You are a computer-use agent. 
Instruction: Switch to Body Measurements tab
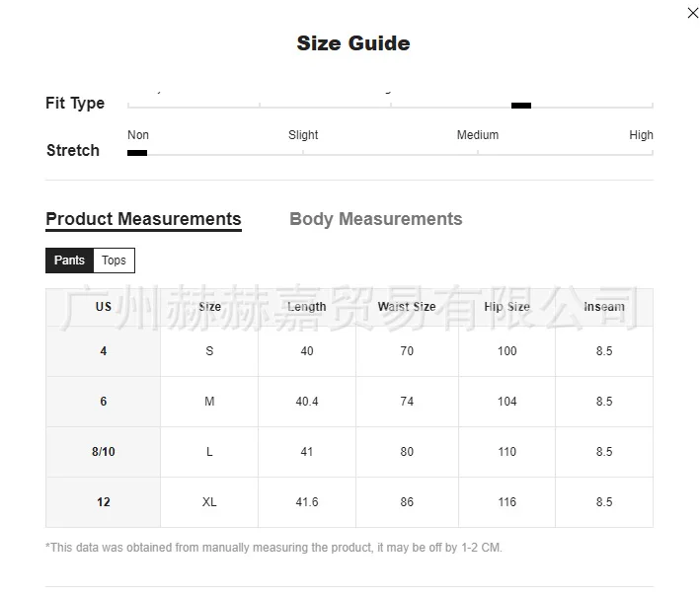tap(375, 219)
